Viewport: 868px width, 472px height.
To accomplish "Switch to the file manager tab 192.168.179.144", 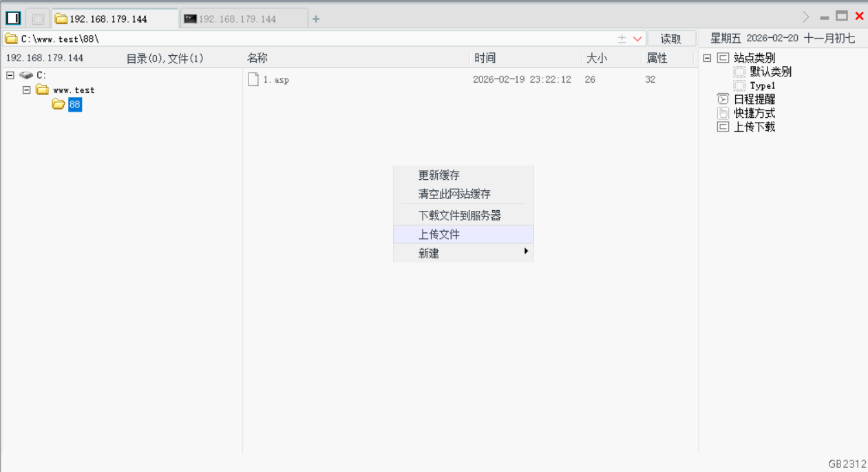I will (x=116, y=19).
